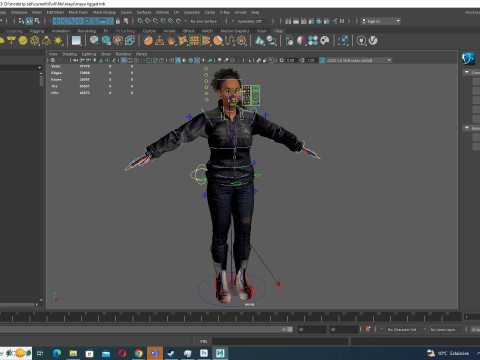Image resolution: width=480 pixels, height=360 pixels.
Task: Click the orange flame shelf icon
Action: (171, 41)
